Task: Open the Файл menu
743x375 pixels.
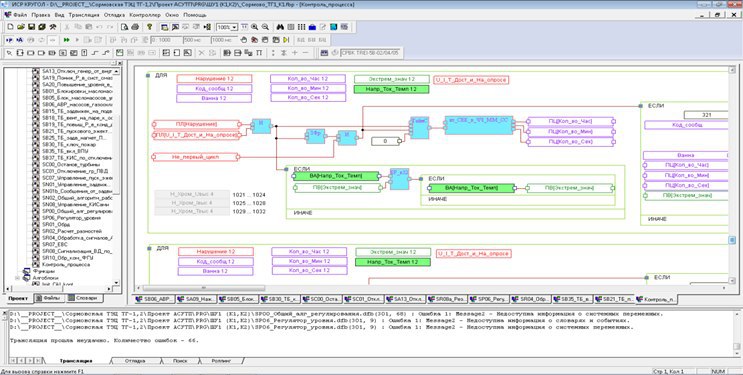Action: click(20, 15)
